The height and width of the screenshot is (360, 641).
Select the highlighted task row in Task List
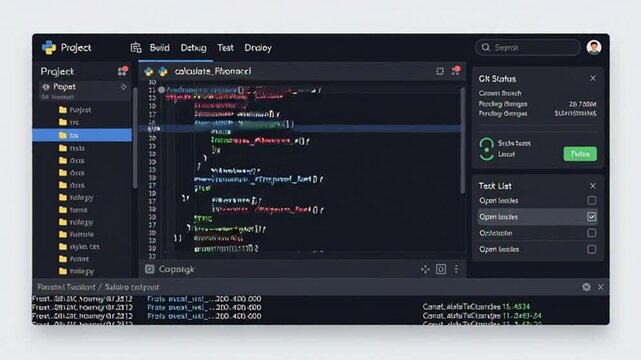pos(538,217)
